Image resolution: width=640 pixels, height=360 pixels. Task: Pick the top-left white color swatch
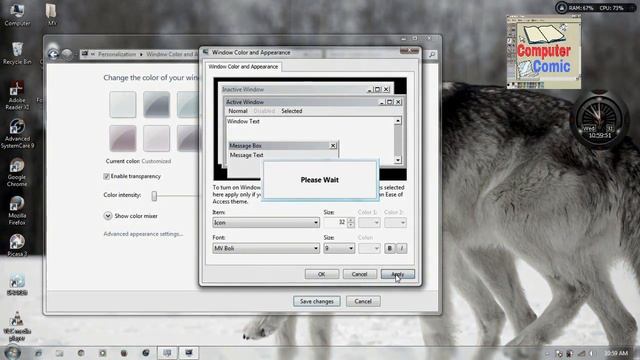(x=122, y=104)
